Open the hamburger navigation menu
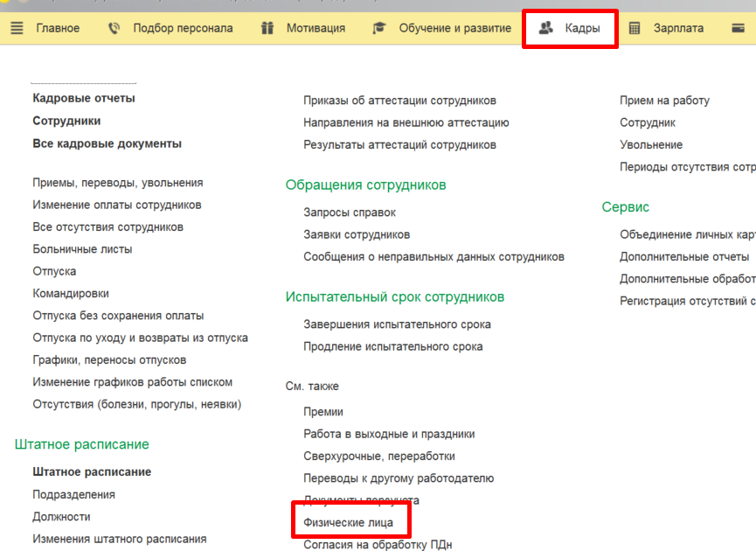Viewport: 756px width, 551px height. tap(16, 27)
